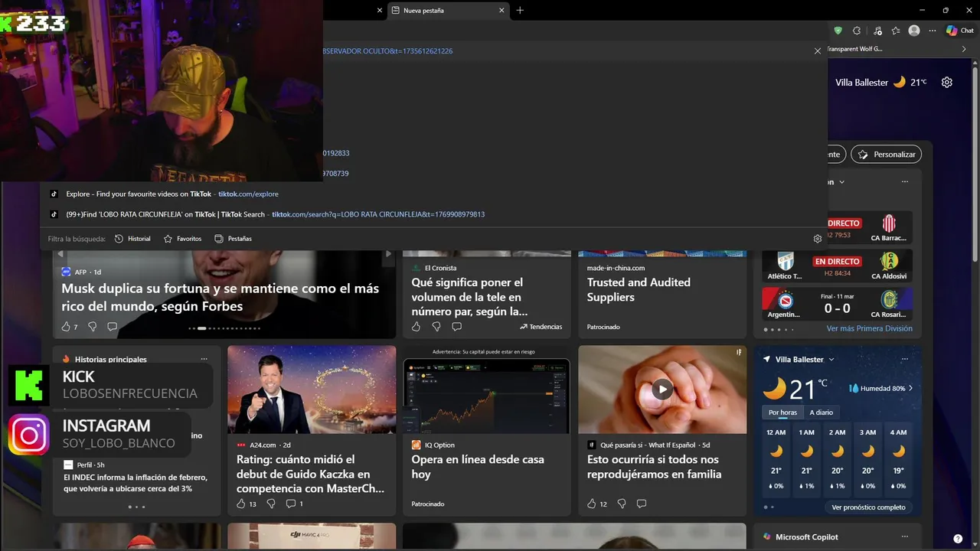This screenshot has width=980, height=551.
Task: Open the help question mark button
Action: tap(958, 539)
